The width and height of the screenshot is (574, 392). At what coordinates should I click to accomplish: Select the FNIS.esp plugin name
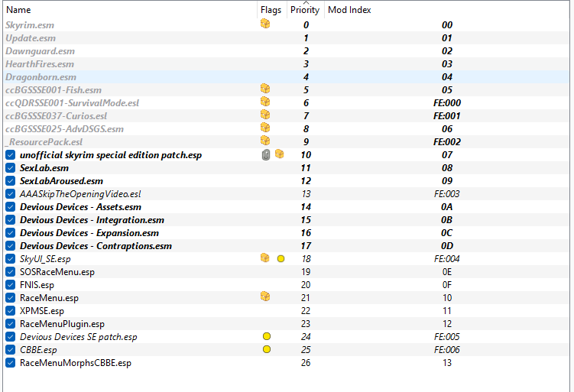tap(37, 285)
